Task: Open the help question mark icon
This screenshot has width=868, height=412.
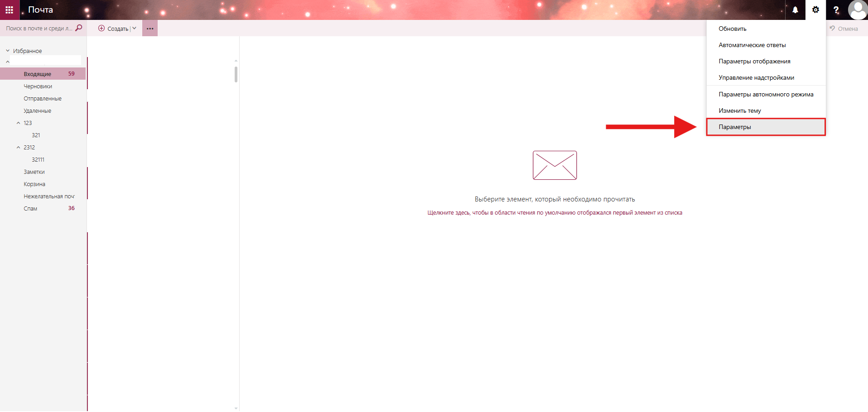Action: point(836,10)
